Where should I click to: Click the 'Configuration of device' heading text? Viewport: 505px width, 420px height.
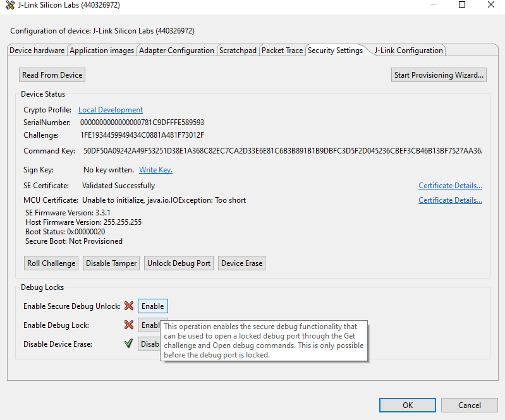(102, 31)
